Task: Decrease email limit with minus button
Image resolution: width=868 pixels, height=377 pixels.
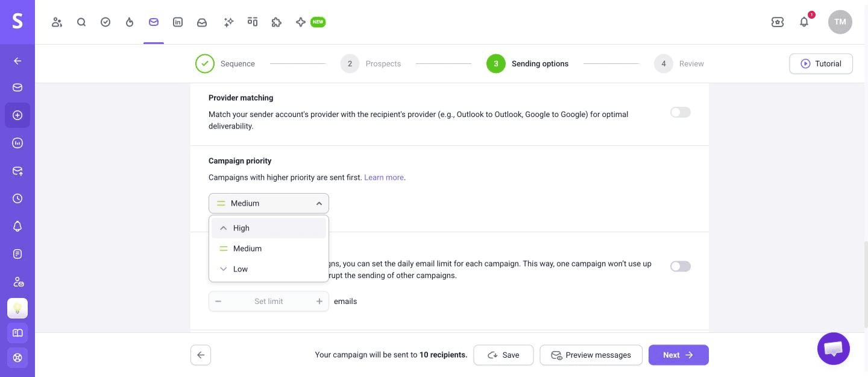Action: pos(218,302)
